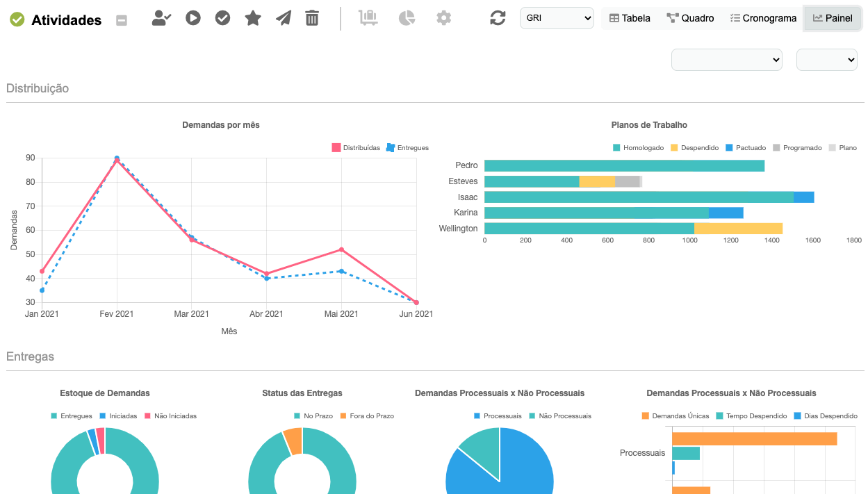Open the GRI unit dropdown
The width and height of the screenshot is (868, 494).
[557, 18]
